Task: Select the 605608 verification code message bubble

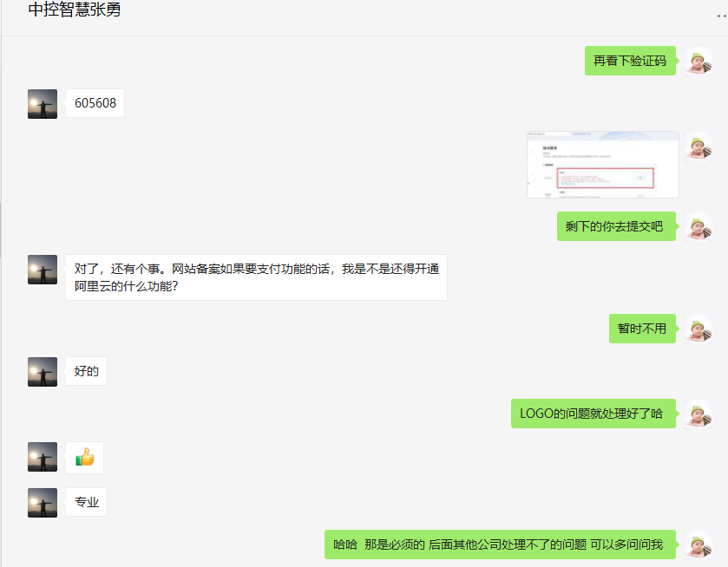Action: click(x=95, y=102)
